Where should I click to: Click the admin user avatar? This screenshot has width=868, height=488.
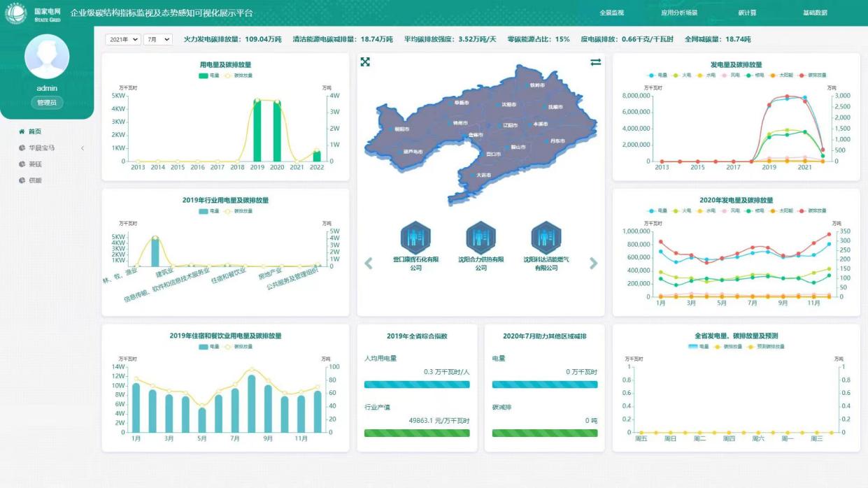[x=47, y=57]
